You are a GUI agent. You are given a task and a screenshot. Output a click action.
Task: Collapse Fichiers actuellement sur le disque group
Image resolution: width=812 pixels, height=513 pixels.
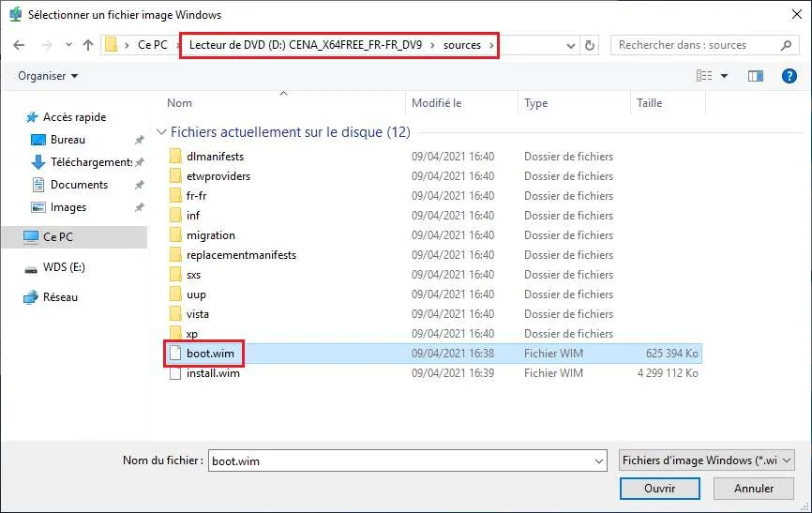pyautogui.click(x=161, y=132)
